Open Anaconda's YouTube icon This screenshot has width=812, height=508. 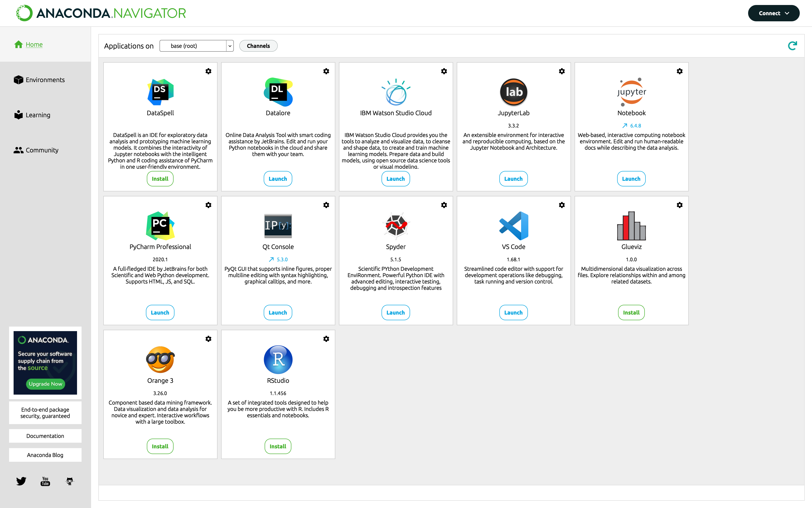pos(45,481)
